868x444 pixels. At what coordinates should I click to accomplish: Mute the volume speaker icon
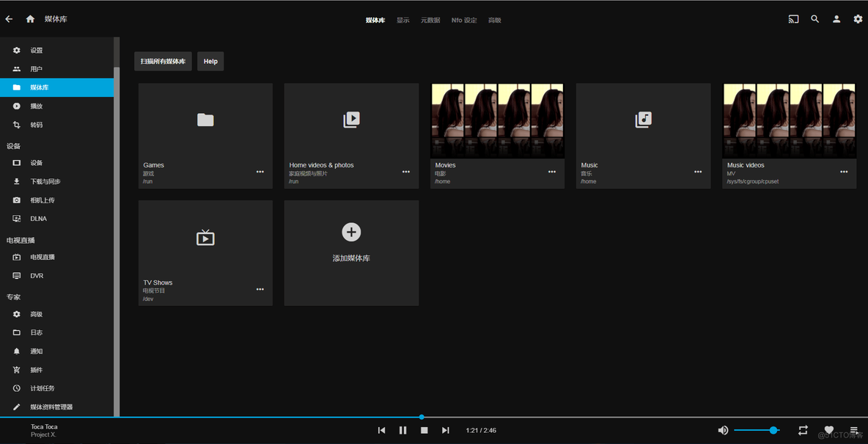723,430
